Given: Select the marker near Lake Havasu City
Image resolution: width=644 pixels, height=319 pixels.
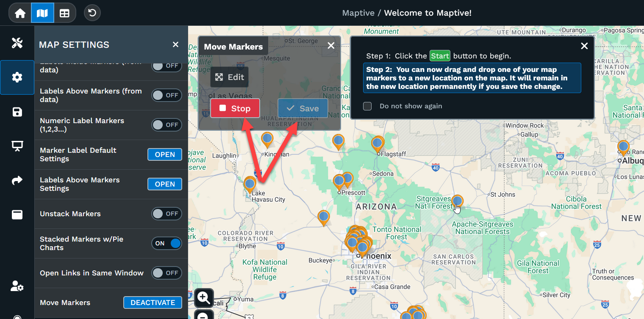Looking at the screenshot, I should tap(250, 184).
